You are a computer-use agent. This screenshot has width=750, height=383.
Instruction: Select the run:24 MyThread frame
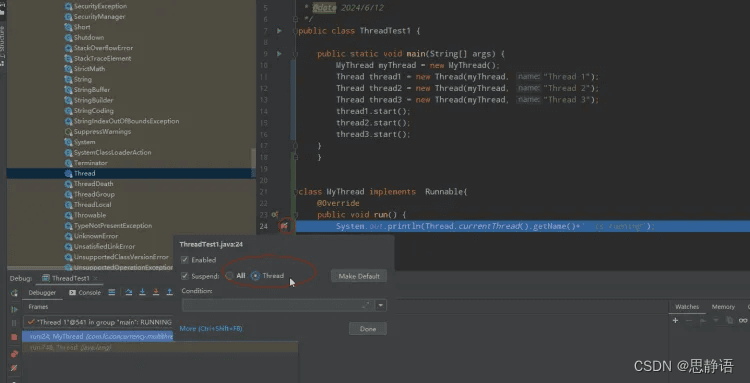pos(98,337)
